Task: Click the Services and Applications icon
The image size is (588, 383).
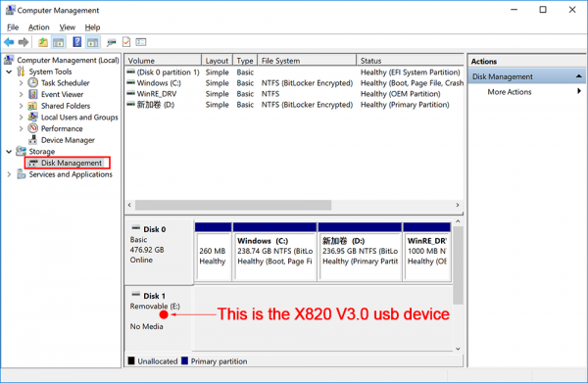Action: point(21,174)
